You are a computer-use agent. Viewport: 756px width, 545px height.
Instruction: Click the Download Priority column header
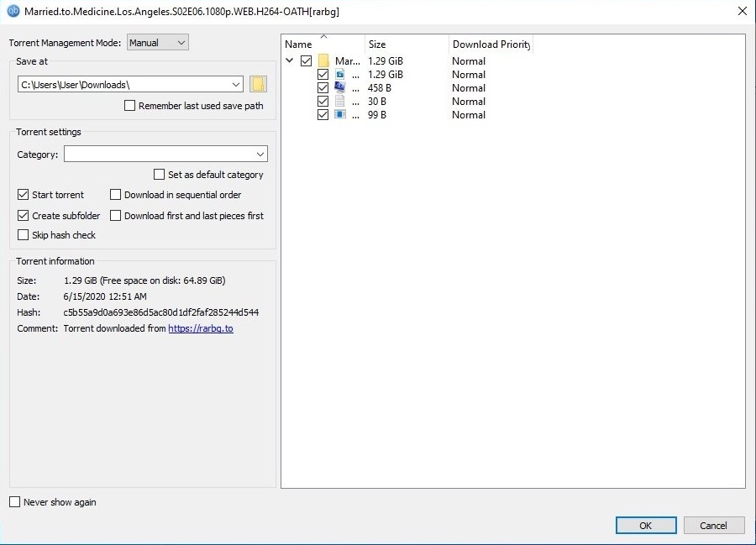(491, 45)
